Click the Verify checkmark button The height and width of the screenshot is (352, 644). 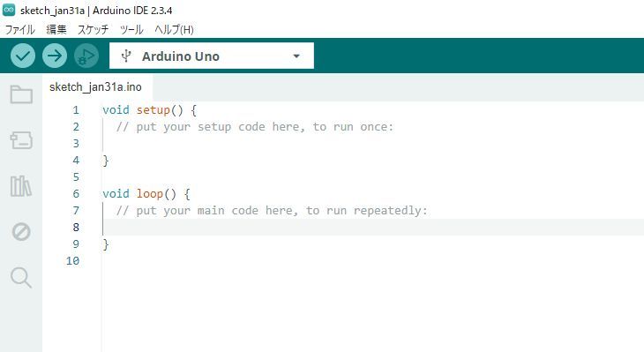(x=23, y=56)
